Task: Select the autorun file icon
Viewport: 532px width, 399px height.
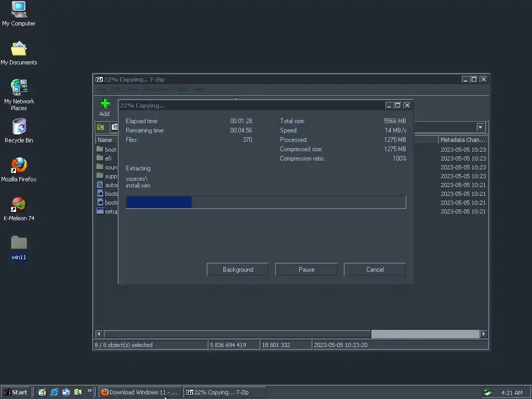Action: tap(100, 184)
